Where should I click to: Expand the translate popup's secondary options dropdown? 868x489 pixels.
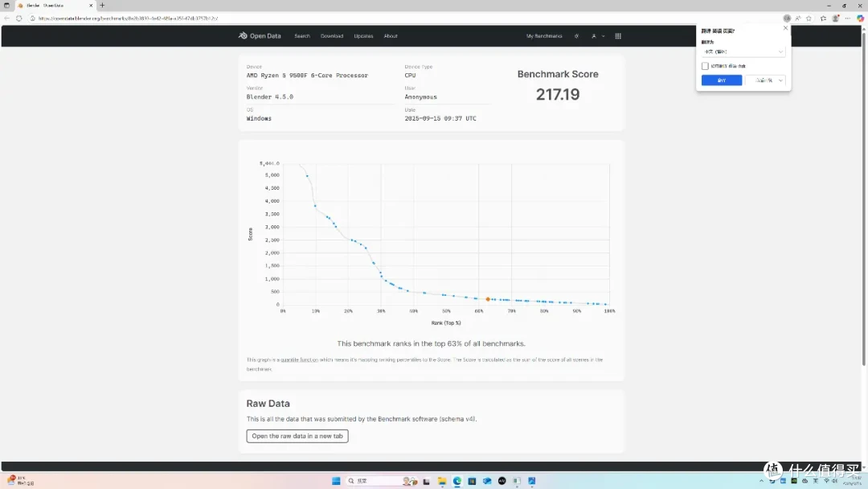pos(780,80)
